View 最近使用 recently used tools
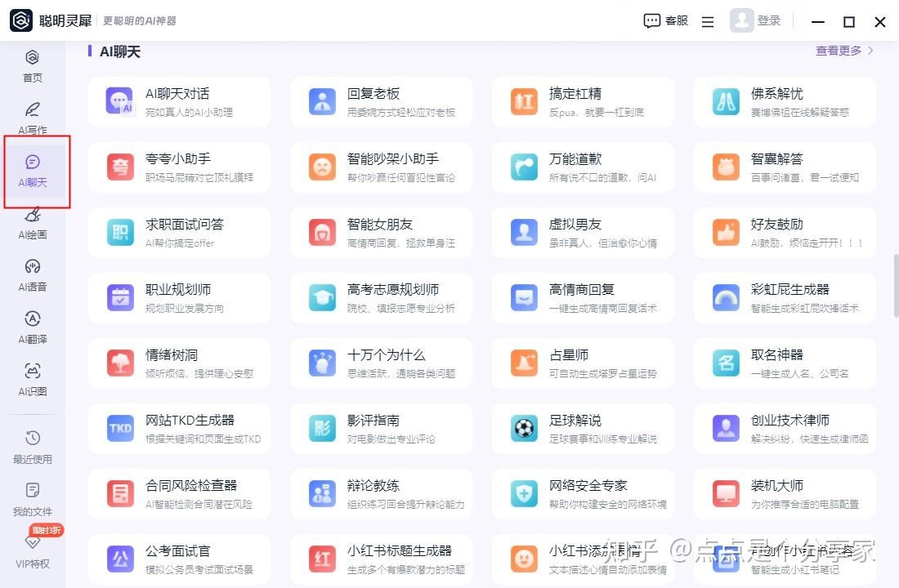The width and height of the screenshot is (899, 588). pos(31,449)
